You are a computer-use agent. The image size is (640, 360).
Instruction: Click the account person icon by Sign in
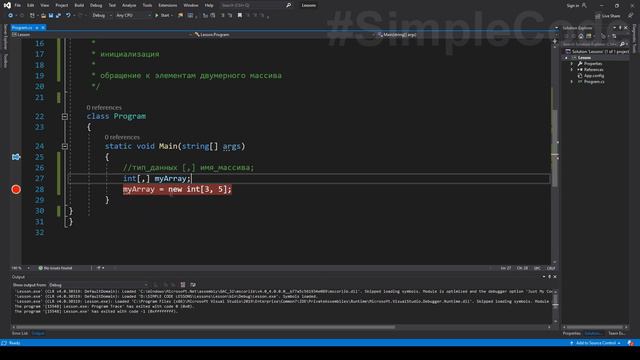[x=584, y=5]
